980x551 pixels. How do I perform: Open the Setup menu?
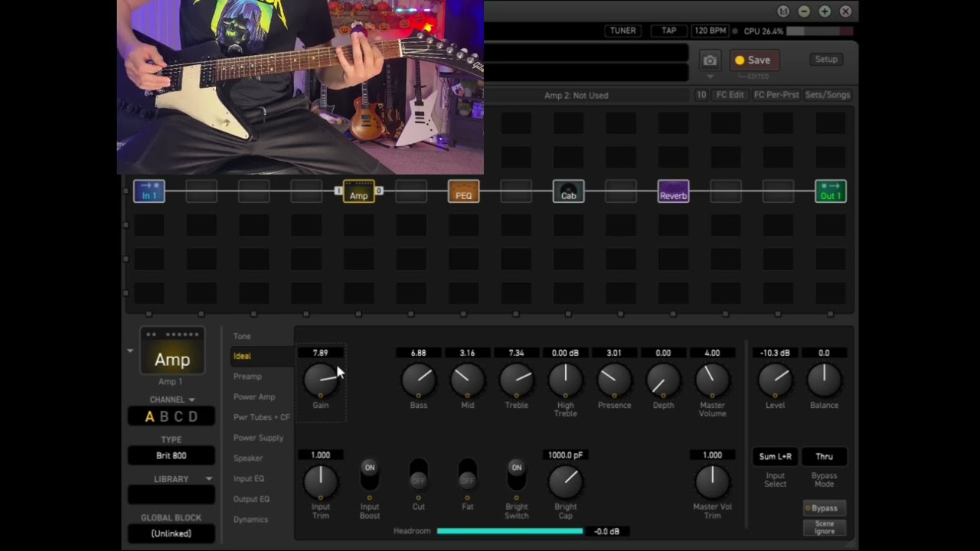(826, 60)
